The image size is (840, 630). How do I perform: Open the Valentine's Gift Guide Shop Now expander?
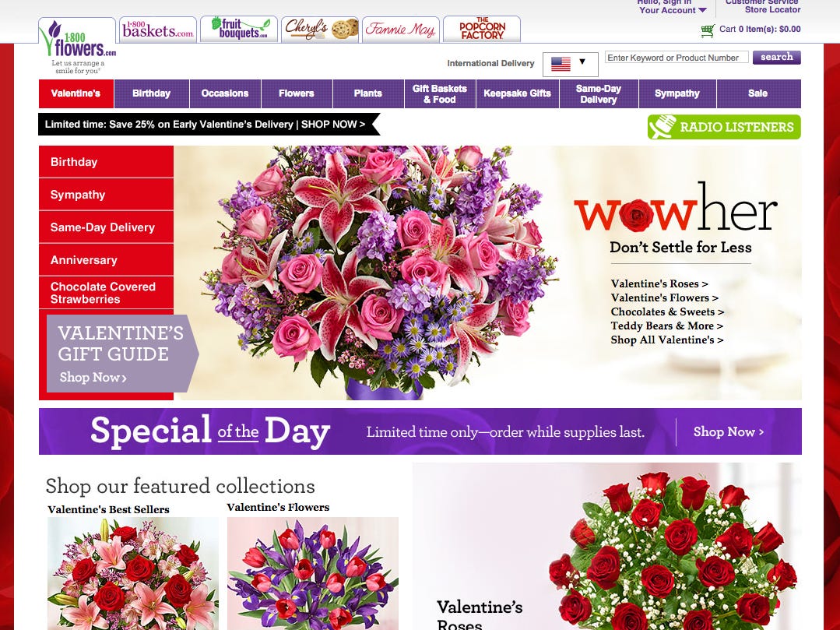[x=92, y=377]
